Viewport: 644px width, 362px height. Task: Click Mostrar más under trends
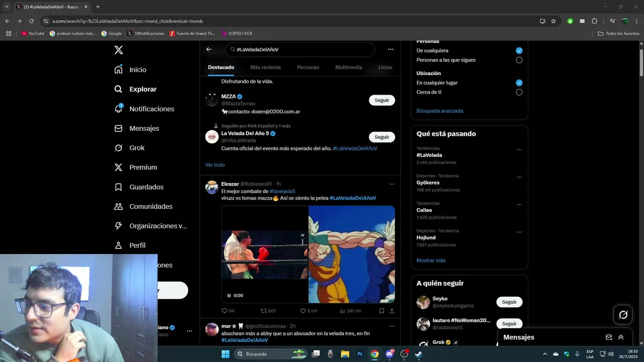pyautogui.click(x=431, y=260)
